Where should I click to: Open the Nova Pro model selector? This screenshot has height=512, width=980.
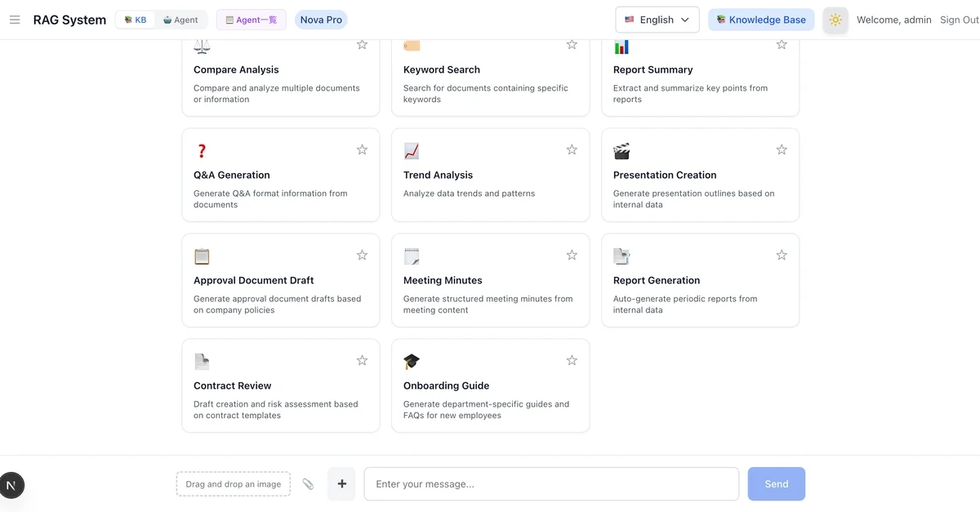321,20
